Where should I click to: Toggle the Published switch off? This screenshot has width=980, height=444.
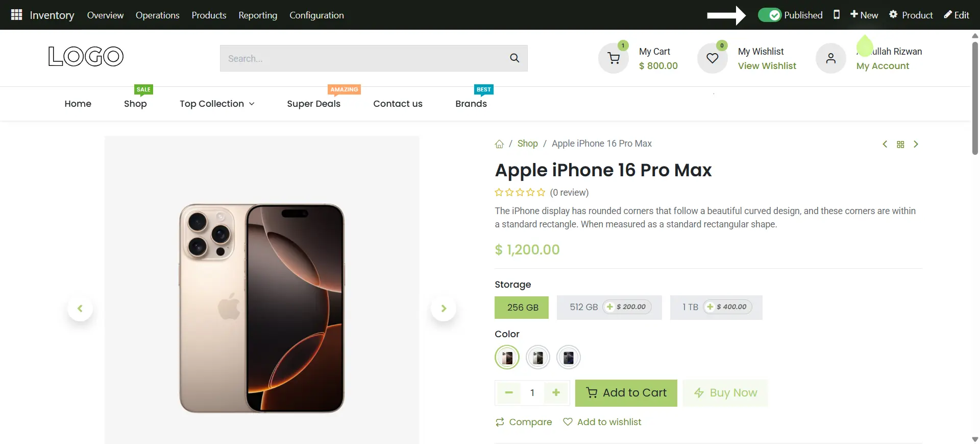coord(770,15)
